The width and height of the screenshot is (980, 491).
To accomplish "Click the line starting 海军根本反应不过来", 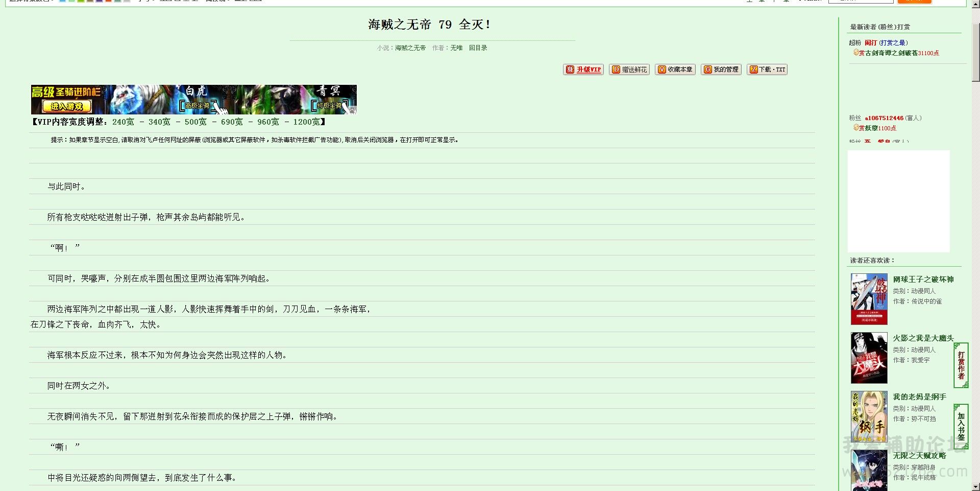I will tap(167, 356).
